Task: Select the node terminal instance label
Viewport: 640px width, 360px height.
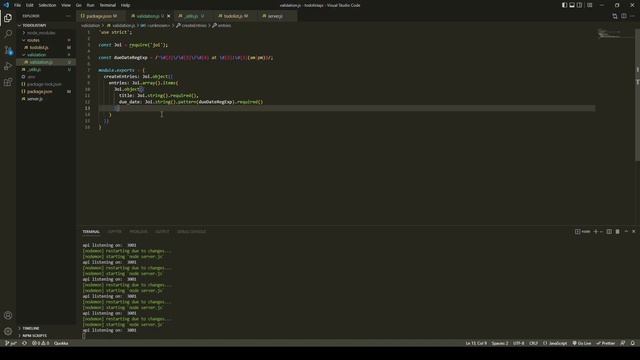Action: pos(582,231)
